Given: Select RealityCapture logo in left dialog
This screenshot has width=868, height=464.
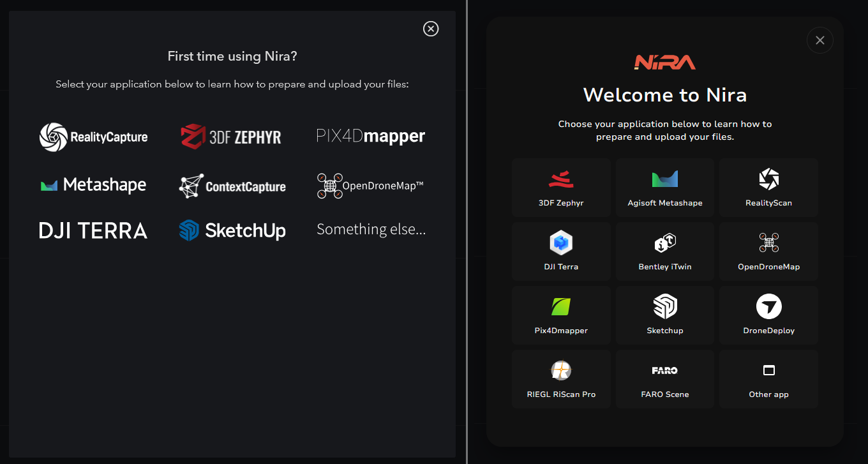Looking at the screenshot, I should pos(94,137).
